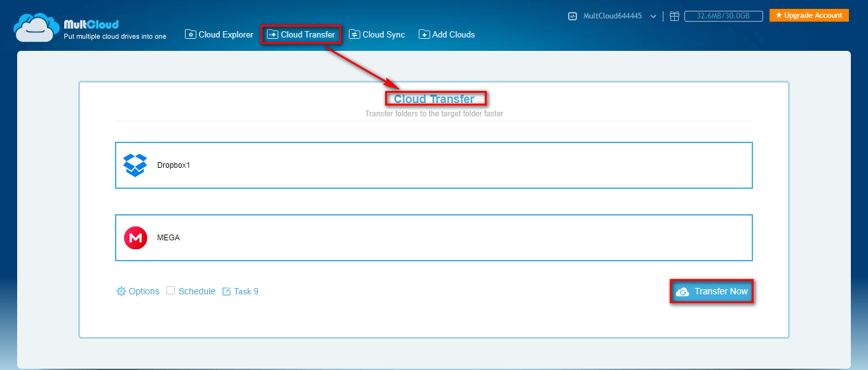The height and width of the screenshot is (370, 868).
Task: Click the Task 9 edit icon
Action: [x=226, y=291]
